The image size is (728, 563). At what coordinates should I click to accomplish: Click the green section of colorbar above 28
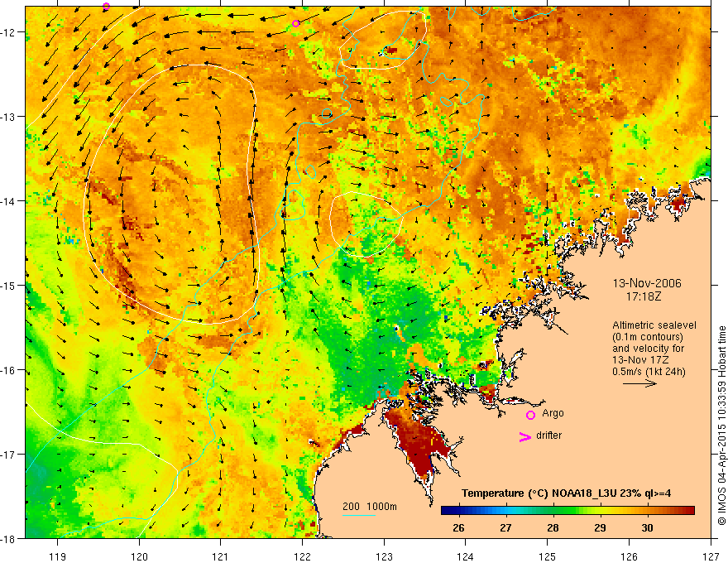553,511
